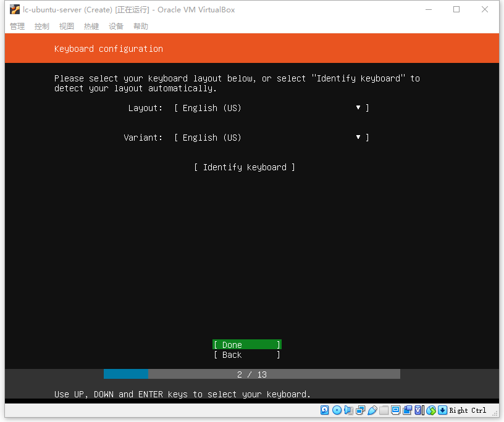Open the 视图 menu
The image size is (504, 422).
pos(67,27)
